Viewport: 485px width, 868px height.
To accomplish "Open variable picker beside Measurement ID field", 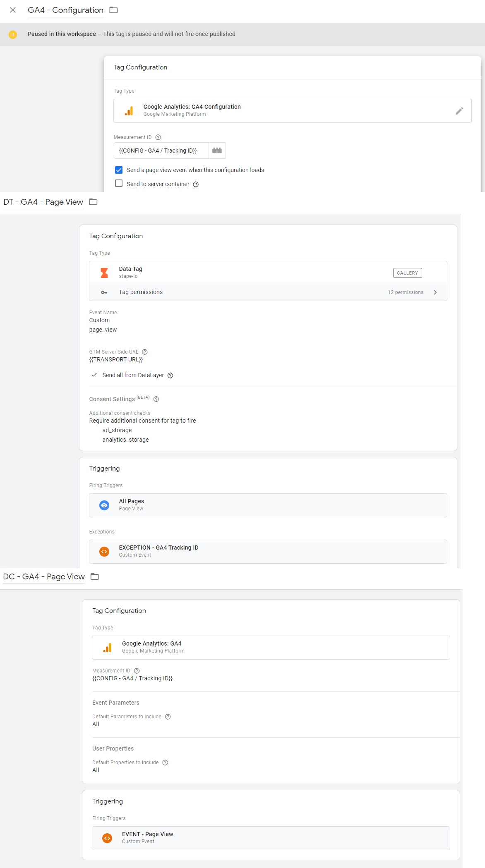I will coord(217,151).
